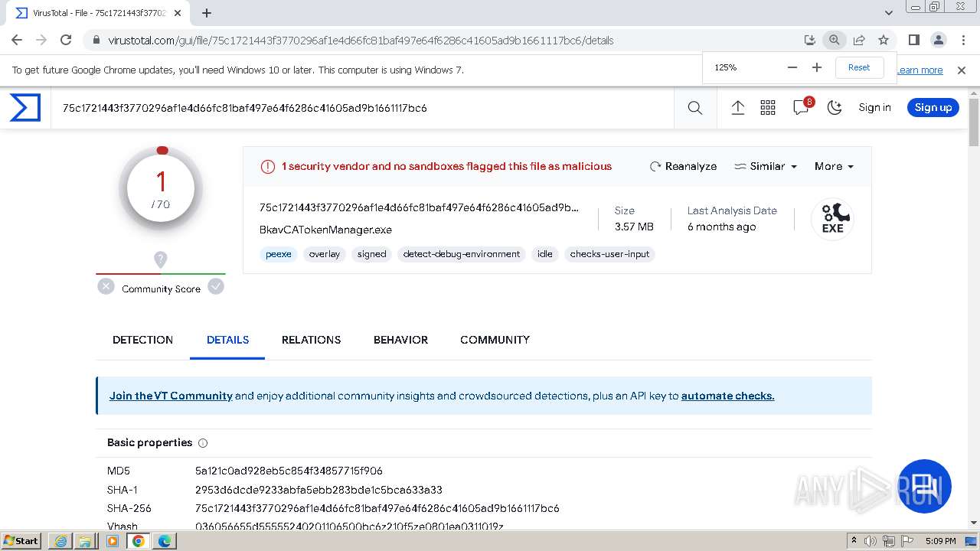The image size is (980, 551).
Task: Open the COMMUNITY tab
Action: pyautogui.click(x=495, y=340)
